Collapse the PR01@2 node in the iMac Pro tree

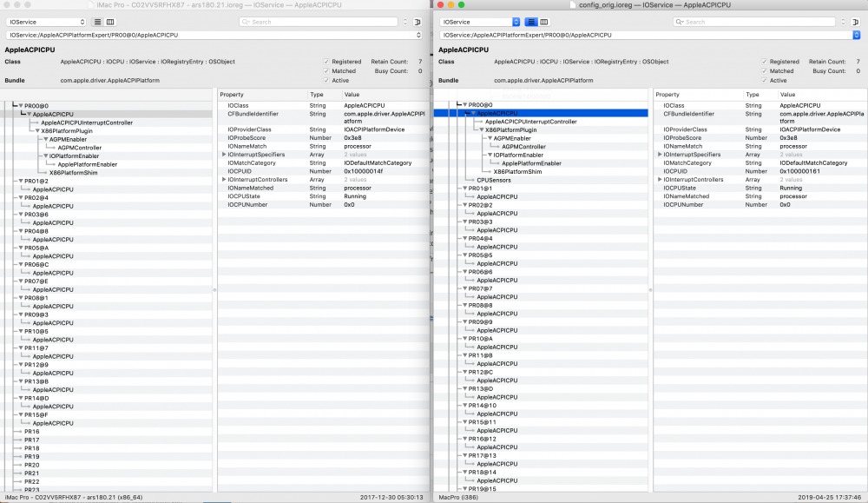click(21, 182)
